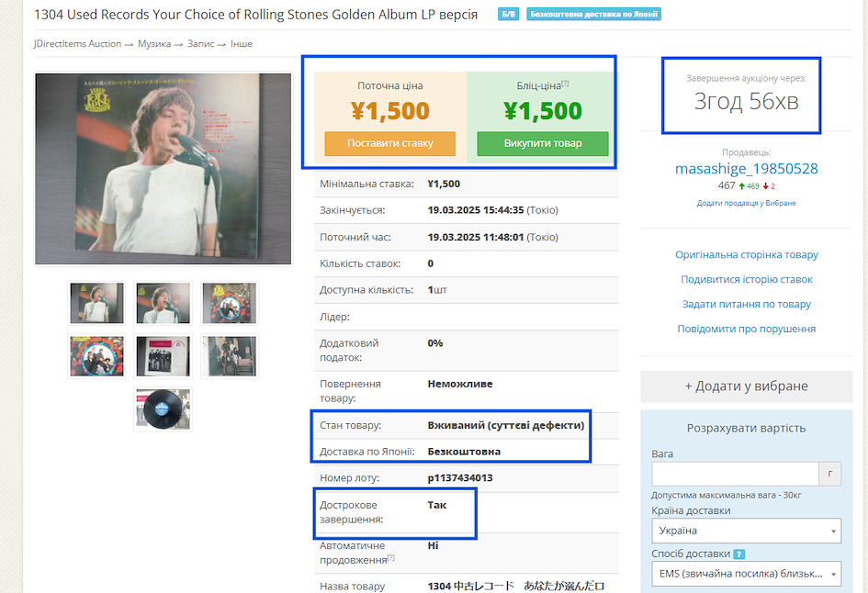
Task: Select the lot number p1137434013
Action: click(460, 478)
